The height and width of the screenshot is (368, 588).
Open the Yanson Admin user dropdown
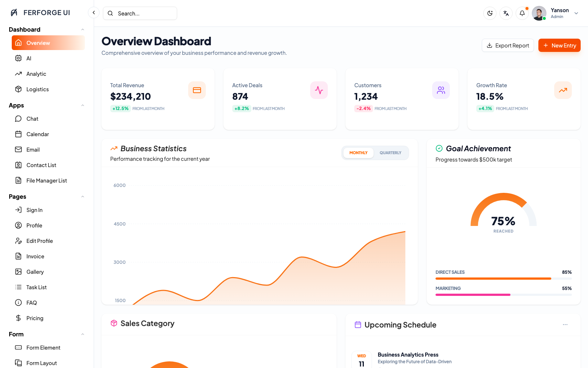point(556,13)
